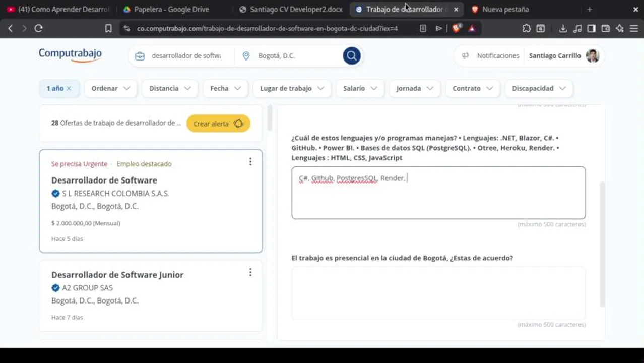This screenshot has width=644, height=363.
Task: Click Santiago Carrillo's profile avatar
Action: 593,55
